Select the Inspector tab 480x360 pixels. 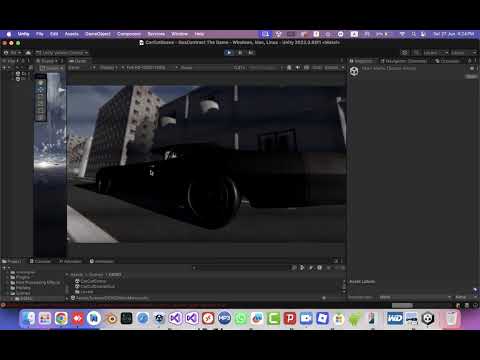(x=362, y=61)
